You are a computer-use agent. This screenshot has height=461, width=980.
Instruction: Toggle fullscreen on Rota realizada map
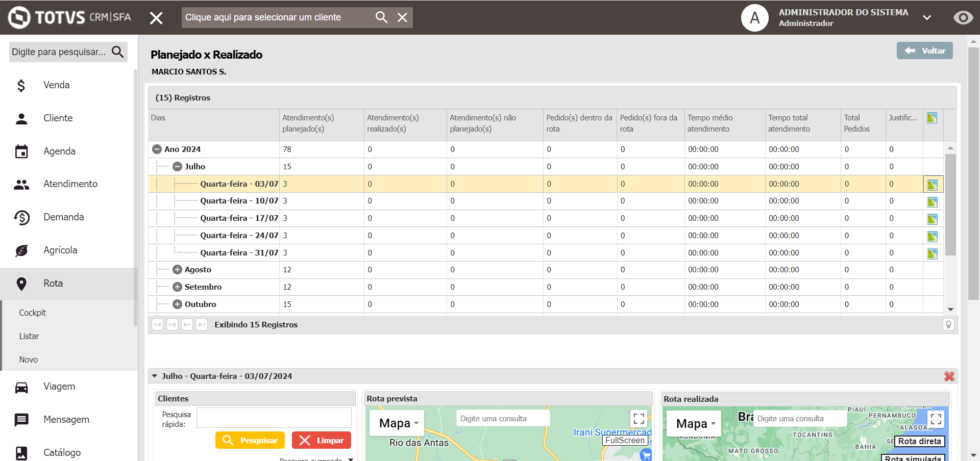pyautogui.click(x=936, y=419)
